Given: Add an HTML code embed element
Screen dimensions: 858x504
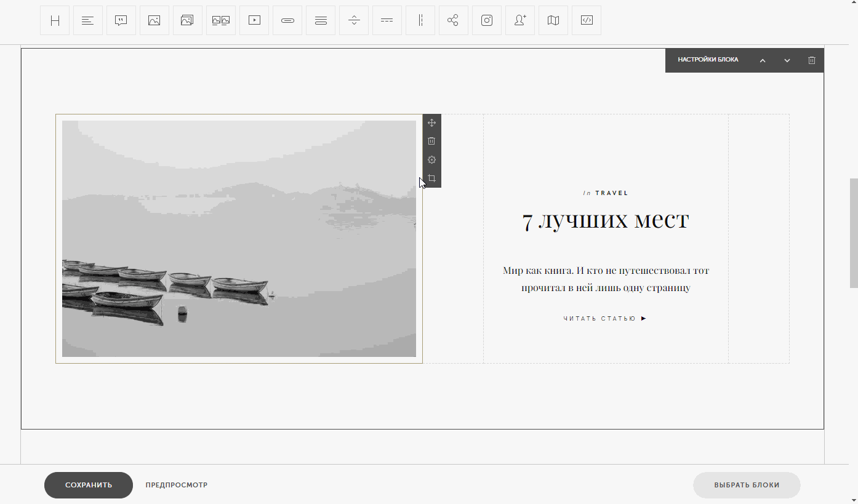Looking at the screenshot, I should point(587,20).
